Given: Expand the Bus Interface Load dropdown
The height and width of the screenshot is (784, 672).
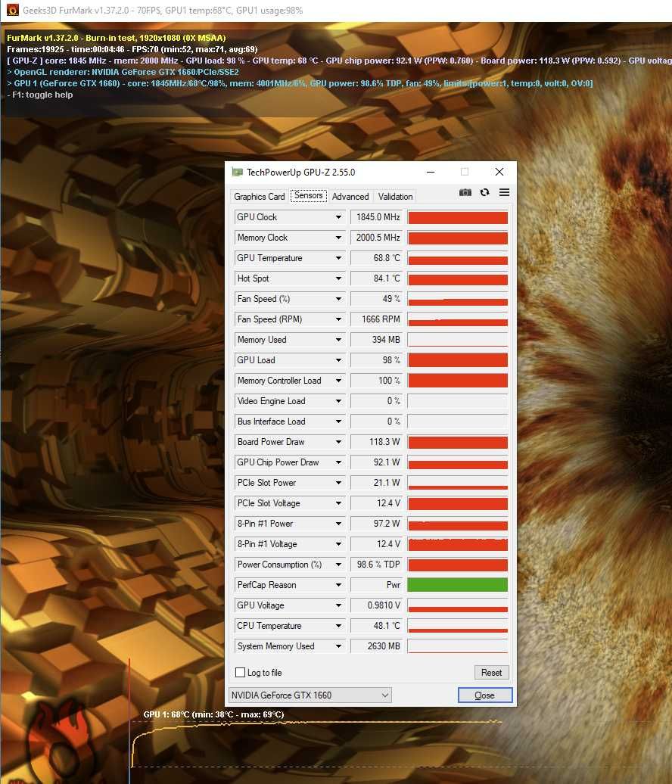Looking at the screenshot, I should tap(338, 422).
